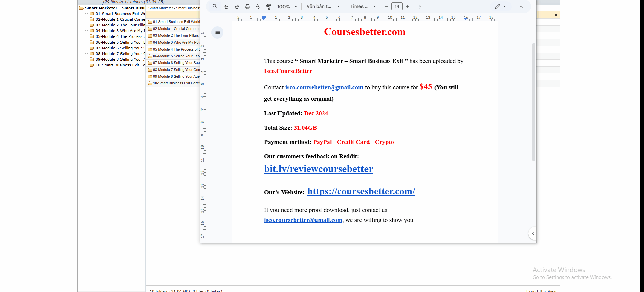This screenshot has height=292, width=644.
Task: Click the '03-Module 2 The Four Pillars' list folder icon
Action: click(x=150, y=36)
